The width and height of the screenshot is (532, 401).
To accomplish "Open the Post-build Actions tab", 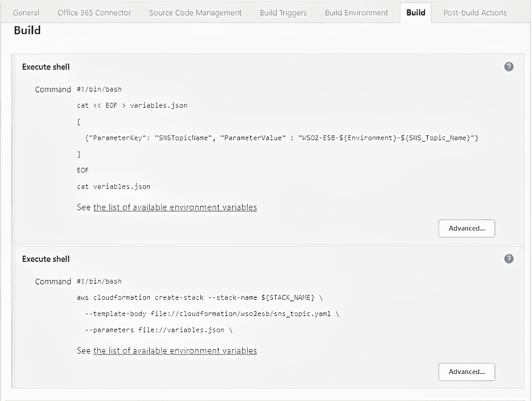I will [x=475, y=13].
